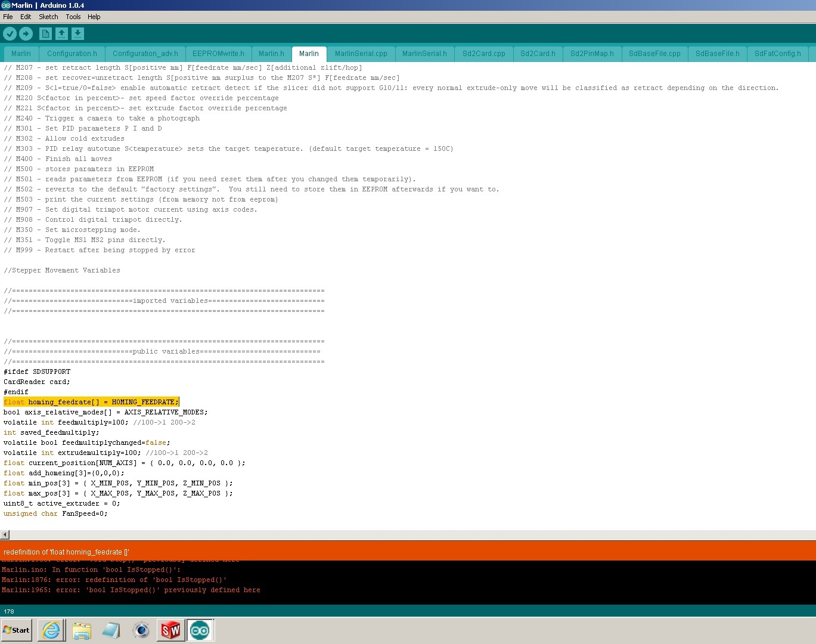The height and width of the screenshot is (644, 816).
Task: Open the Help menu
Action: 94,17
